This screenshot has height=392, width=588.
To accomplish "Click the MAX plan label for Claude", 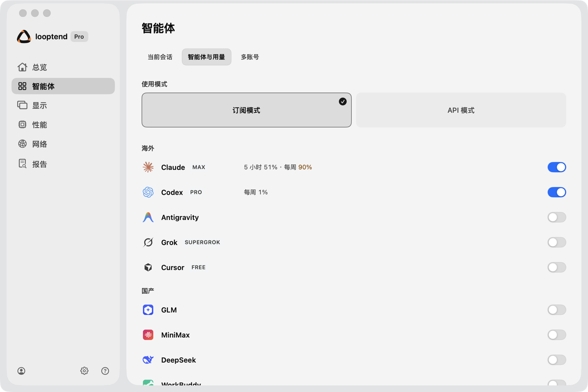I will pos(199,167).
